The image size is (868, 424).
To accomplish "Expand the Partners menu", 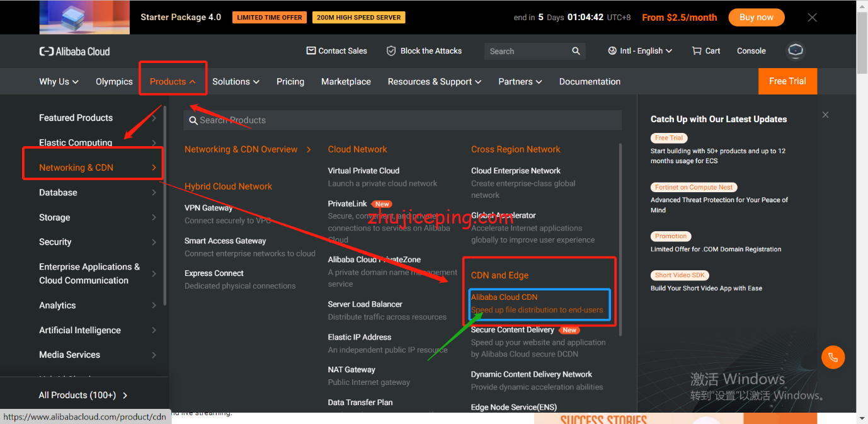I will 520,81.
